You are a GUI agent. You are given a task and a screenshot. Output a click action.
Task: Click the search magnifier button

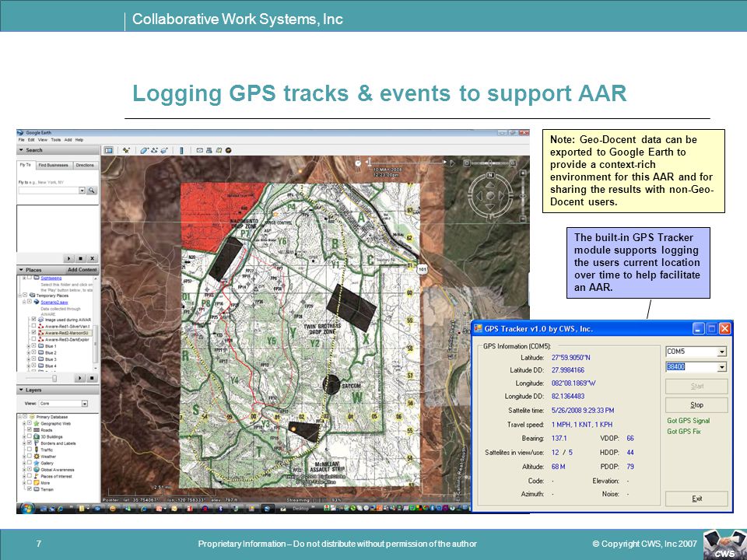(92, 191)
